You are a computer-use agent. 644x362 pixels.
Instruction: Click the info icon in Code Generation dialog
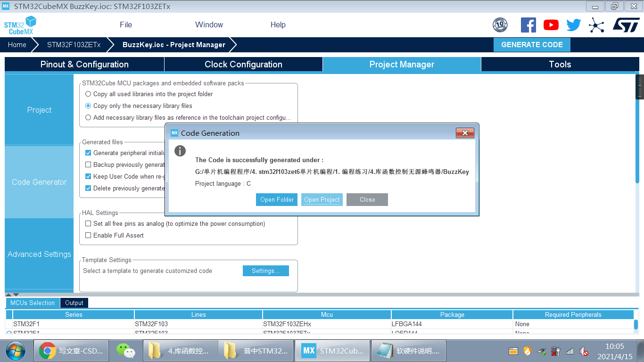180,151
